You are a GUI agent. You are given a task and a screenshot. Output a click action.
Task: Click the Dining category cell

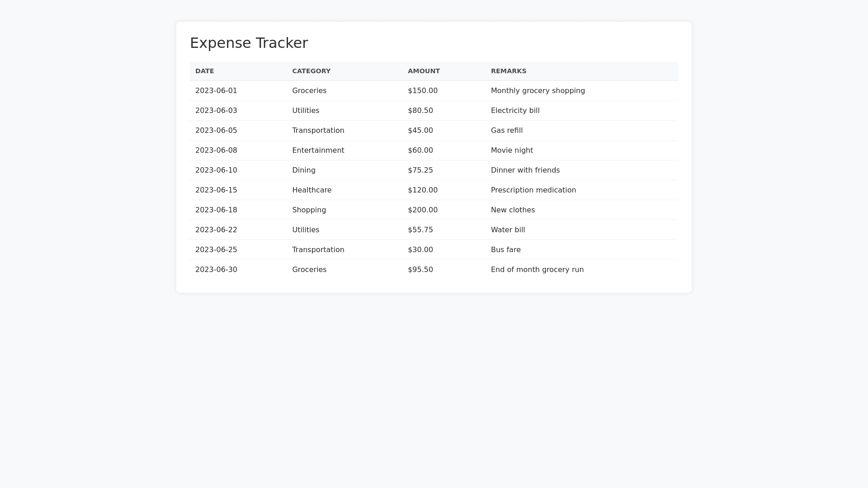point(303,170)
